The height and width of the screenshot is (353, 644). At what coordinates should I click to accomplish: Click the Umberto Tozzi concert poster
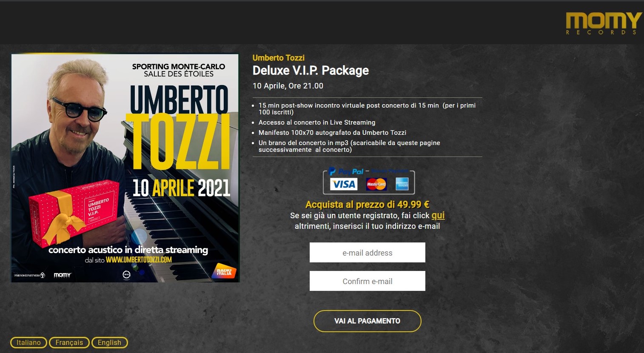(x=125, y=168)
